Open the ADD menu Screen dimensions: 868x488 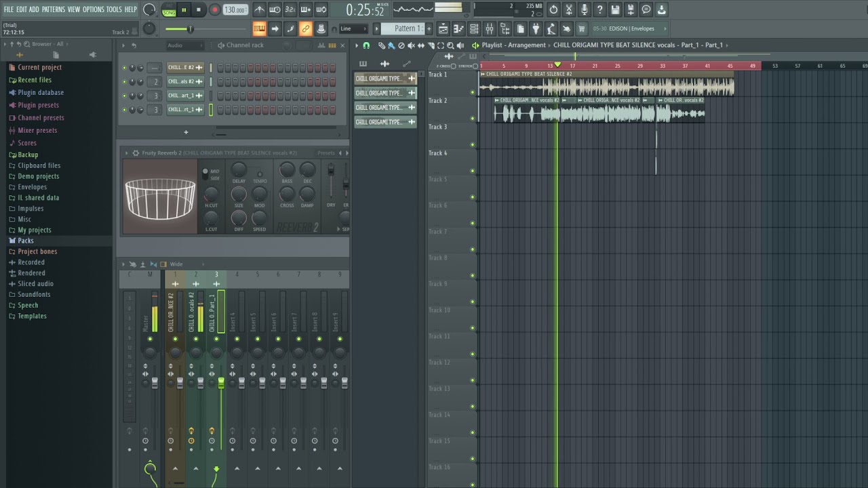tap(34, 9)
